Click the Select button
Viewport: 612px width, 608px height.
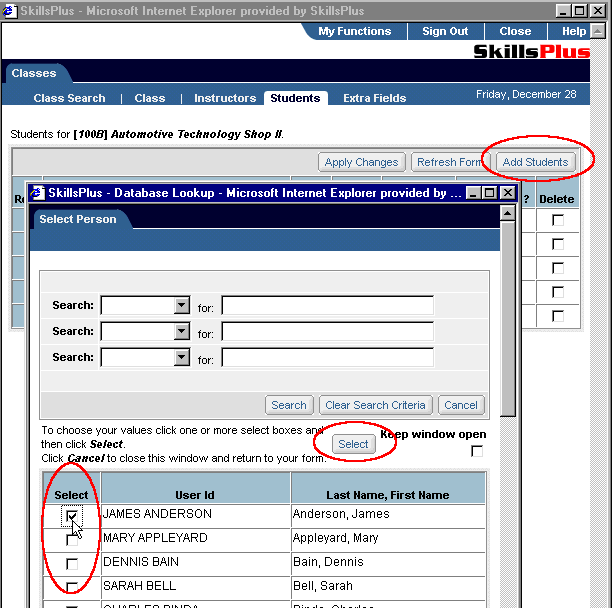[353, 444]
